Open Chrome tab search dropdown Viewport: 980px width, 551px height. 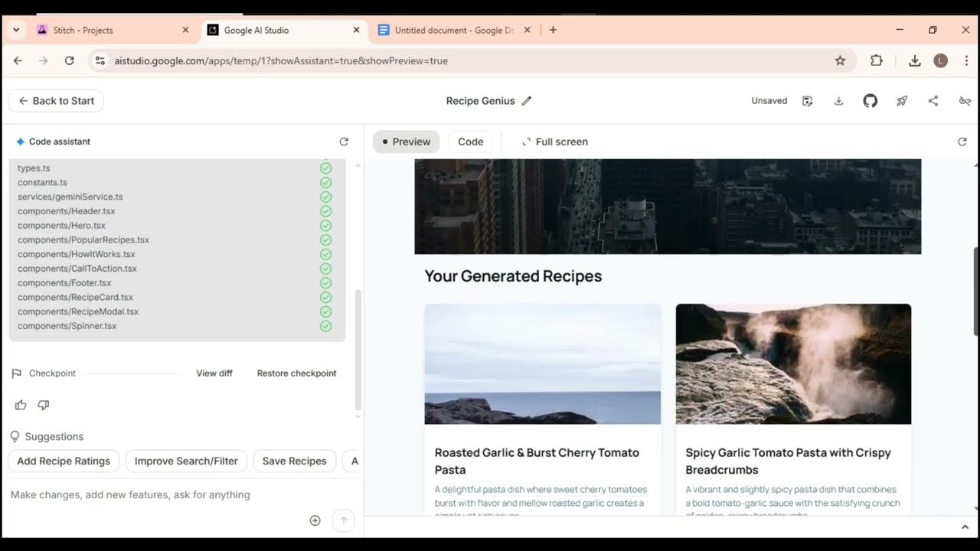pyautogui.click(x=16, y=30)
